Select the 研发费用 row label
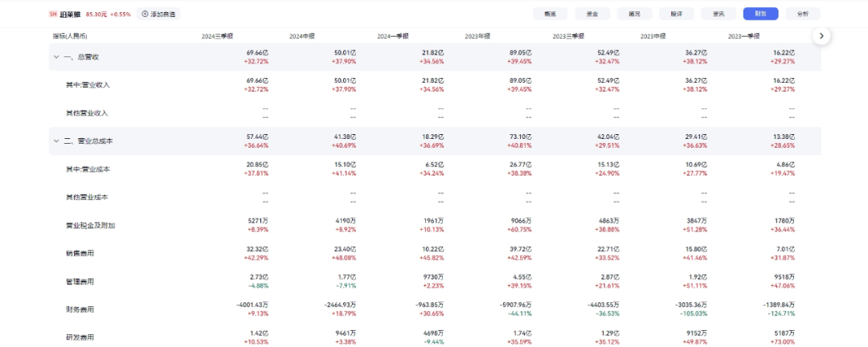 click(80, 337)
